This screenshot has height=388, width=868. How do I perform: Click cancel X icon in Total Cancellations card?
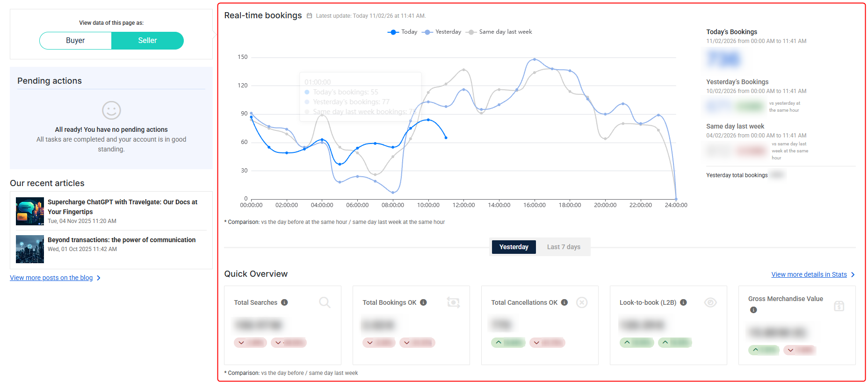(582, 302)
